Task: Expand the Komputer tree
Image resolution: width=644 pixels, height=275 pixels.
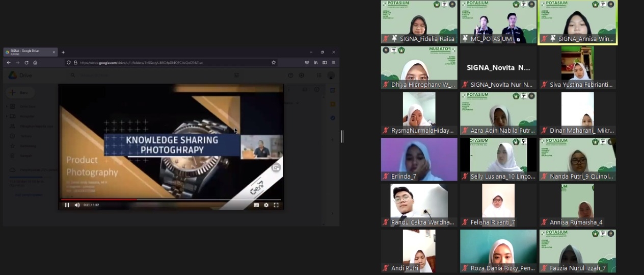Action: [7, 116]
